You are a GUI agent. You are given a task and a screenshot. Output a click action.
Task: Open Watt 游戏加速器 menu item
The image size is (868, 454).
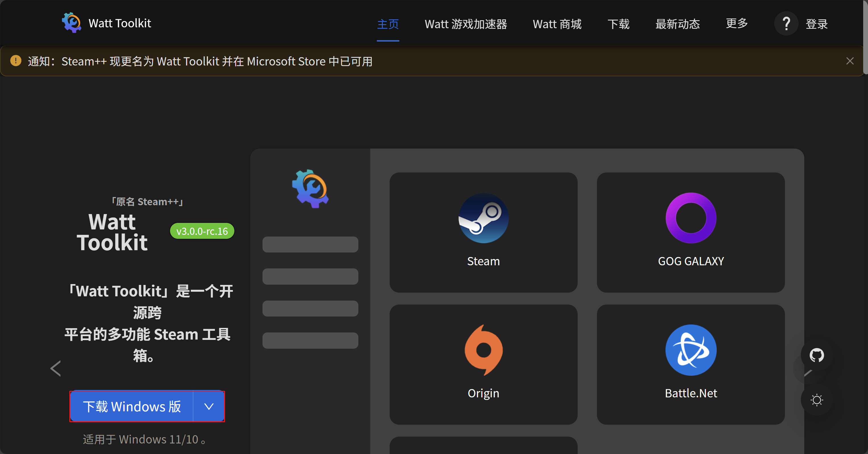coord(466,24)
